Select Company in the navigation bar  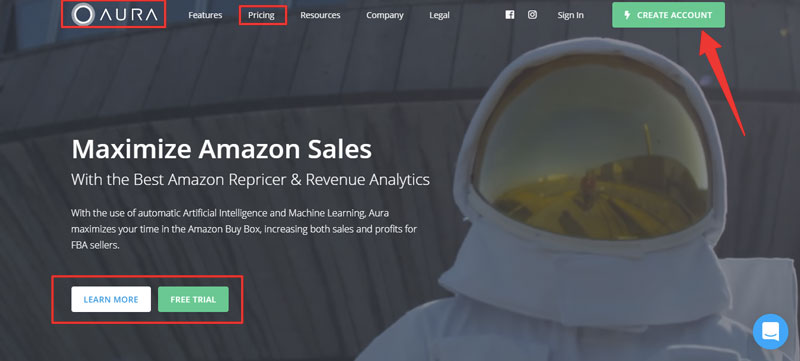pyautogui.click(x=385, y=15)
